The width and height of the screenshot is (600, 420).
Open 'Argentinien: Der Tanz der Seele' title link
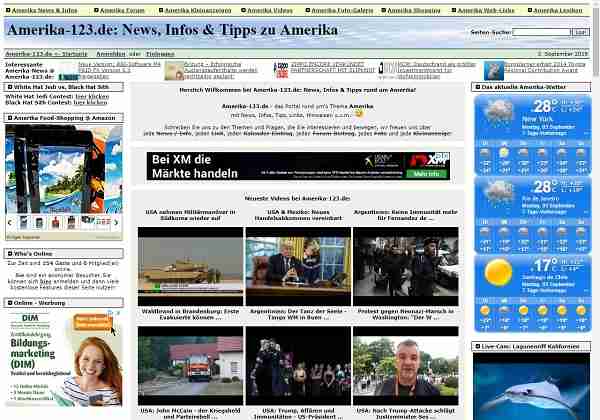pos(298,314)
